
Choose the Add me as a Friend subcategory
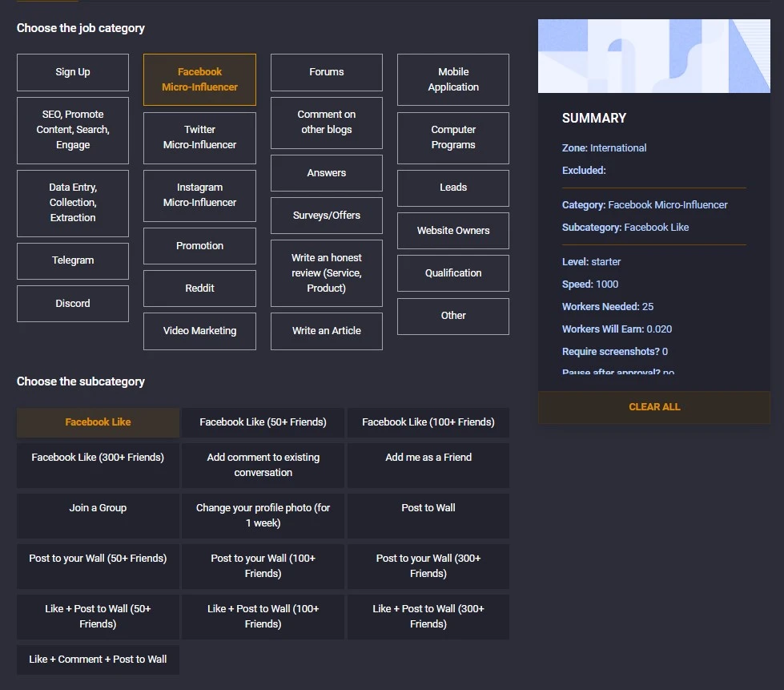(428, 466)
